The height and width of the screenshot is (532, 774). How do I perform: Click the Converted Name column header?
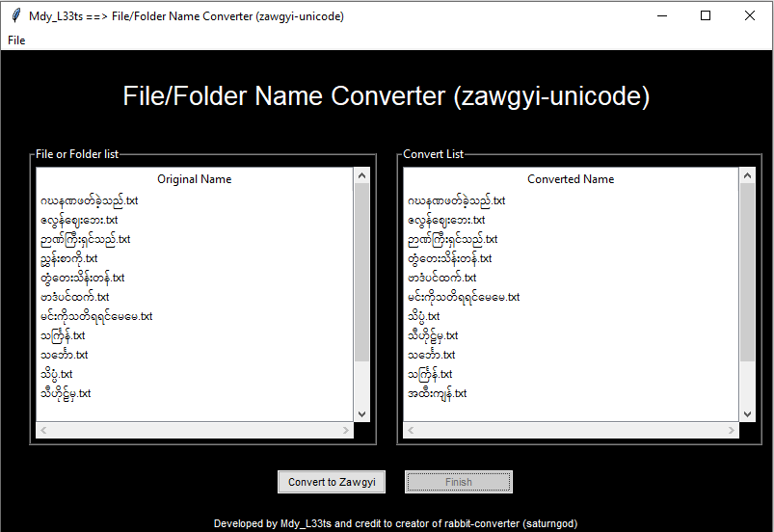click(571, 179)
